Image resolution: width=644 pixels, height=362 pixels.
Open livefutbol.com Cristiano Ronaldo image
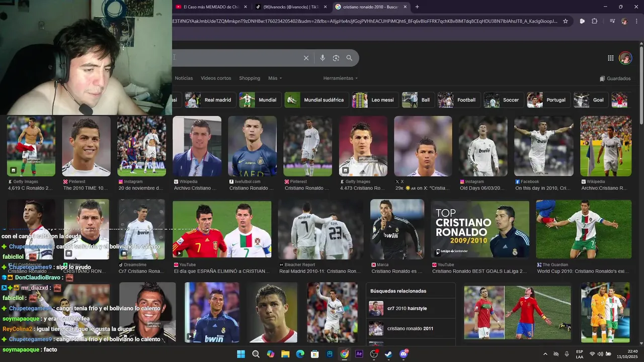[x=252, y=146]
